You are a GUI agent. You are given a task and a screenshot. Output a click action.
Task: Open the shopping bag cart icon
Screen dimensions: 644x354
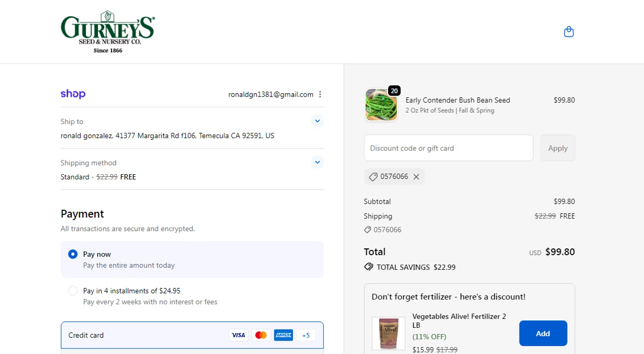pos(568,32)
